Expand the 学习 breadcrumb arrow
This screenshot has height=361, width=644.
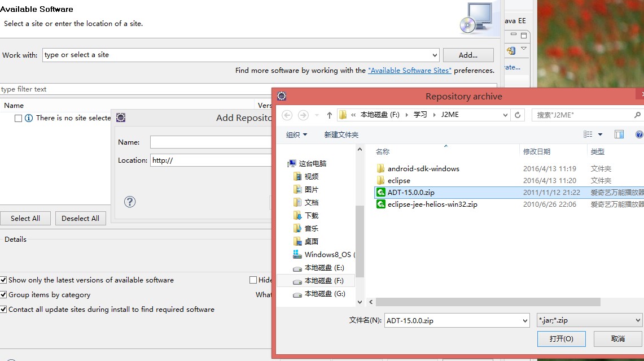tap(434, 115)
